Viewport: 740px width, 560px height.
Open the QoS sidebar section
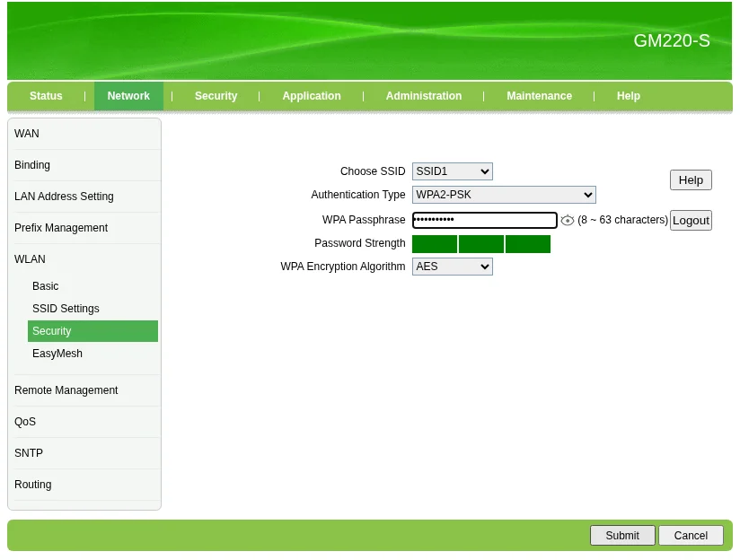click(x=25, y=422)
